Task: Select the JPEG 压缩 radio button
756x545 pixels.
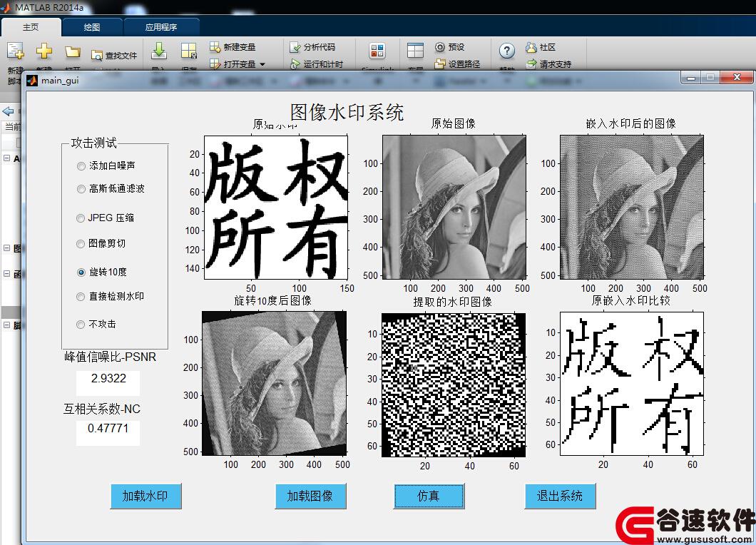Action: coord(81,218)
